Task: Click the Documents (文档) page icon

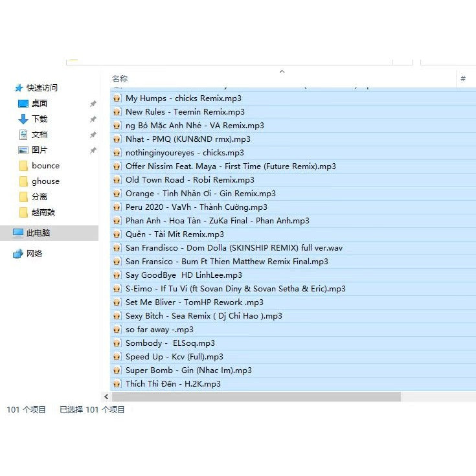Action: (23, 135)
